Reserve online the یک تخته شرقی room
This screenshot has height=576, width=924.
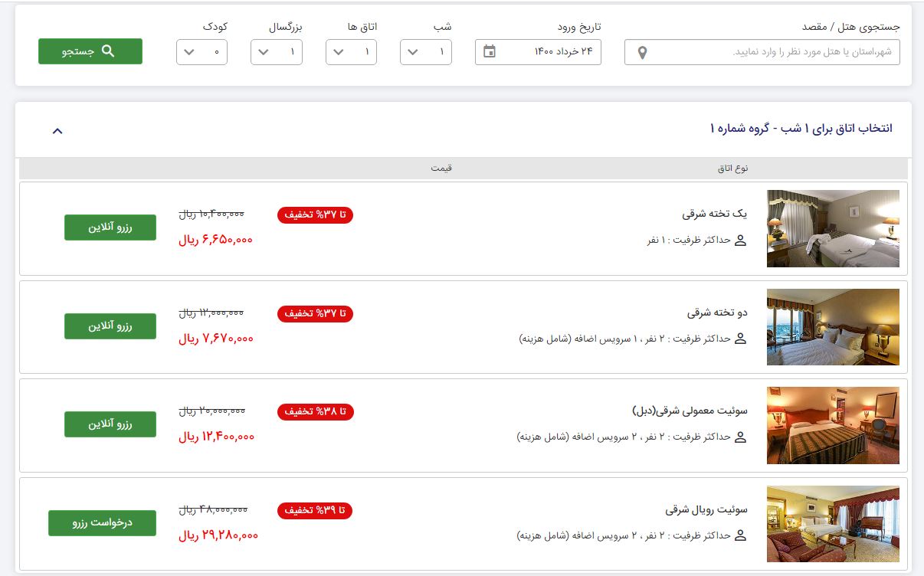[110, 227]
